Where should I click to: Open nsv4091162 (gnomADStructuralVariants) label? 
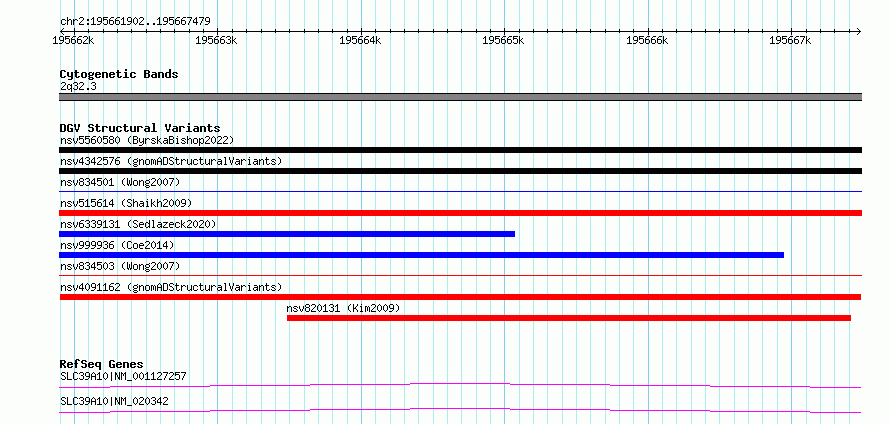(x=171, y=287)
